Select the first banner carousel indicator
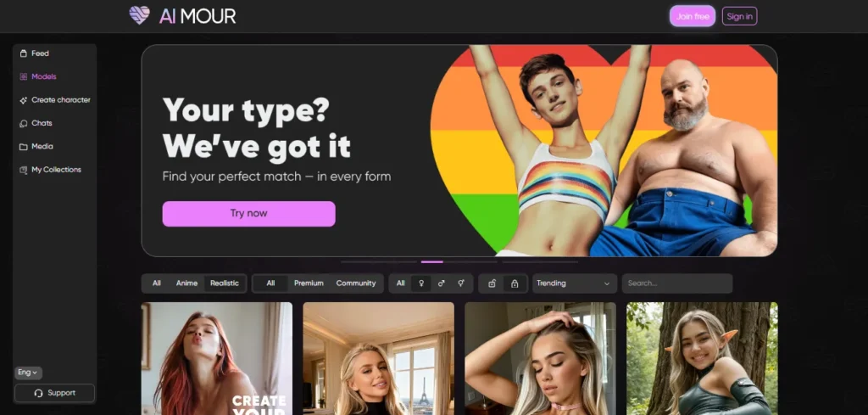 click(x=379, y=261)
